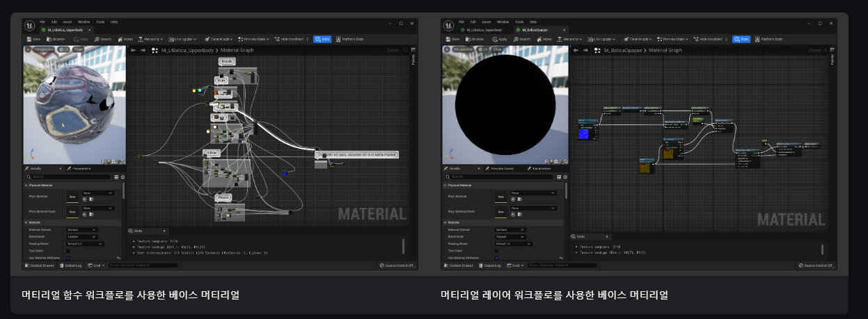Click Search in the M_BelicaOpaque editor toolbar

point(521,39)
